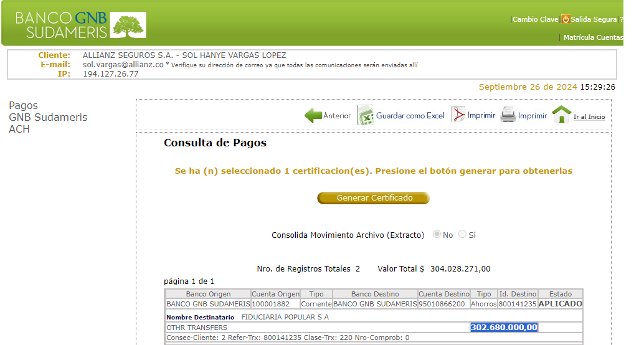Open the GNB Sudameris menu item
644x345 pixels.
coord(48,118)
